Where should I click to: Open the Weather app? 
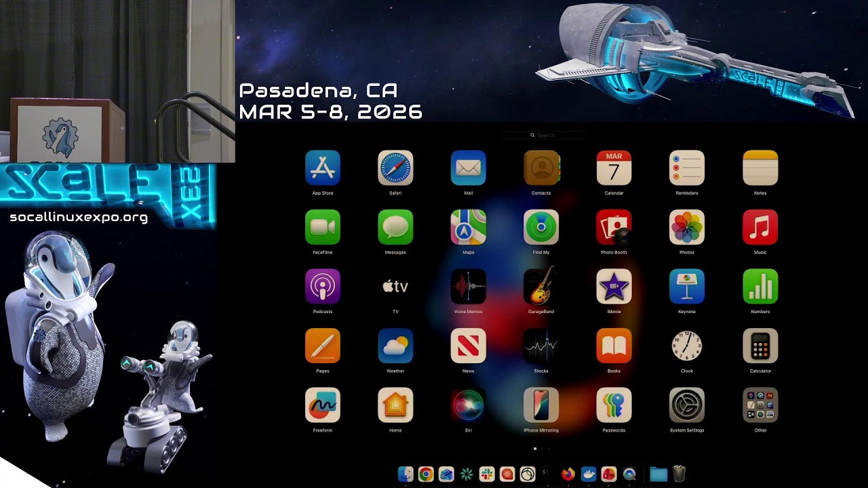coord(395,346)
